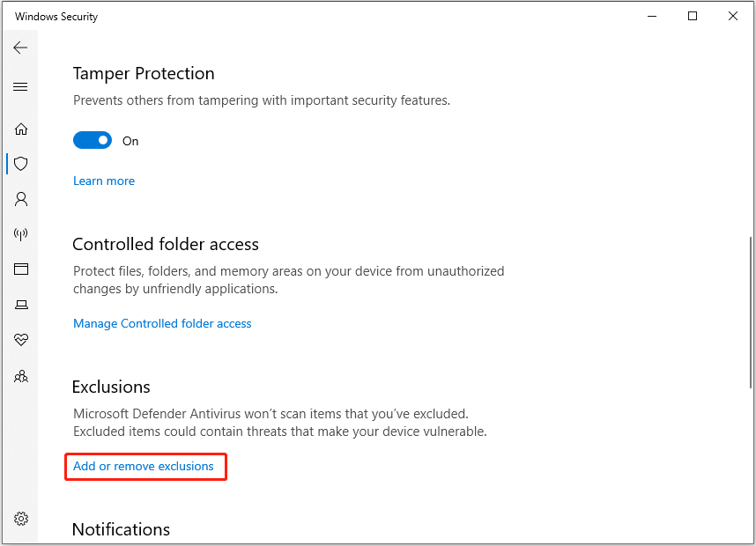Image resolution: width=756 pixels, height=546 pixels.
Task: Open Manage Controlled folder access link
Action: click(162, 324)
